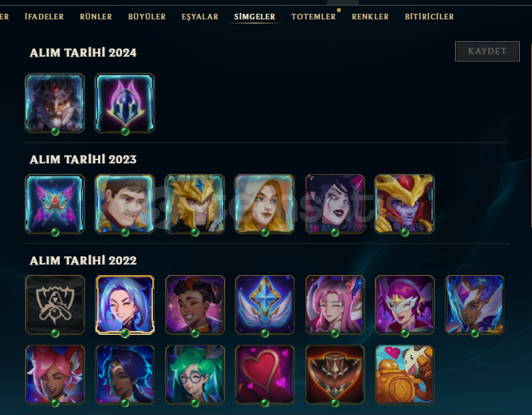Click the KAYDET button

pyautogui.click(x=487, y=51)
